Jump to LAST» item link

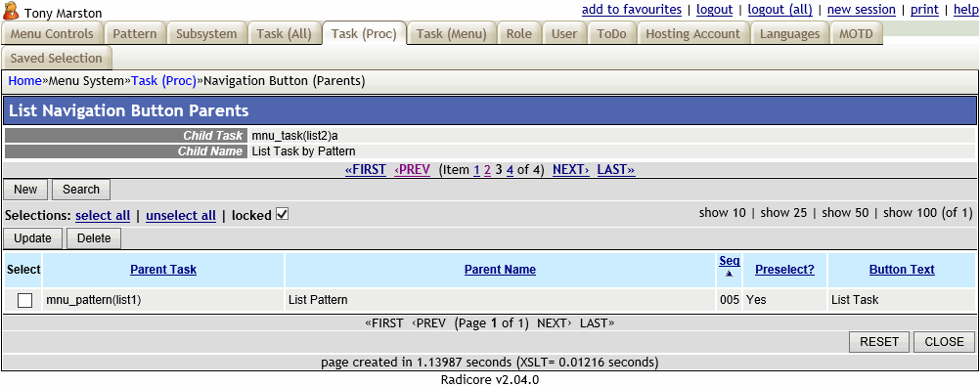point(616,170)
